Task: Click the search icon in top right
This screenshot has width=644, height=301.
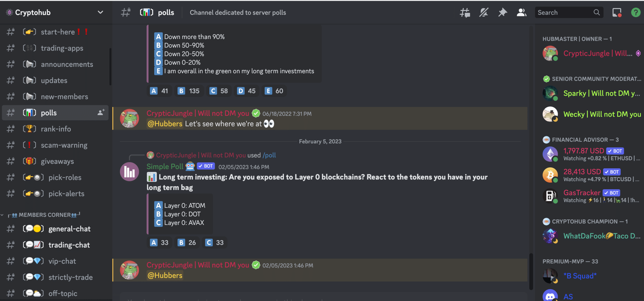Action: click(596, 12)
